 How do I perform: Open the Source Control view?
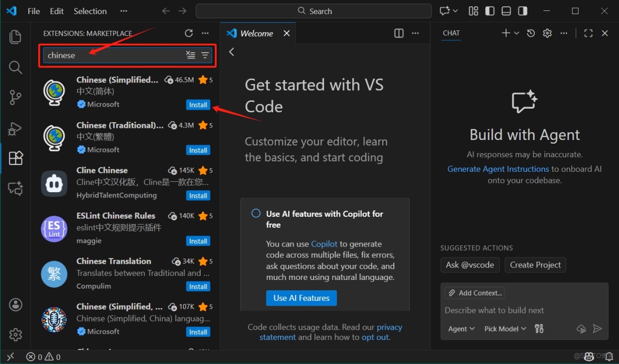coord(15,97)
